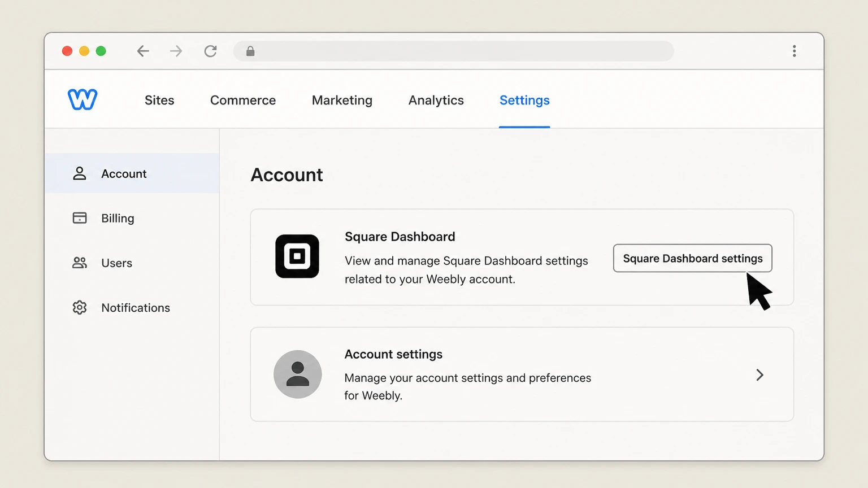868x488 pixels.
Task: Click the Billing card icon in sidebar
Action: (x=80, y=218)
